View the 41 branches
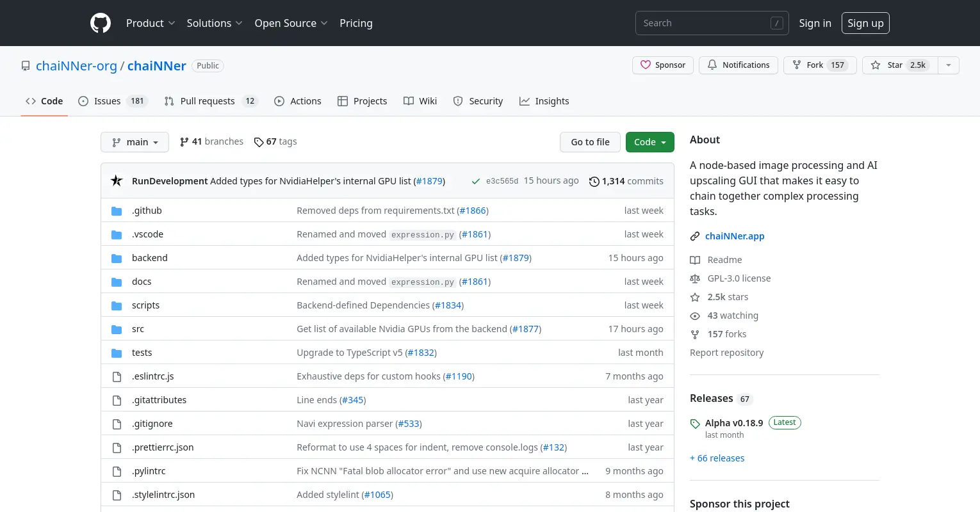This screenshot has height=512, width=980. coord(211,141)
